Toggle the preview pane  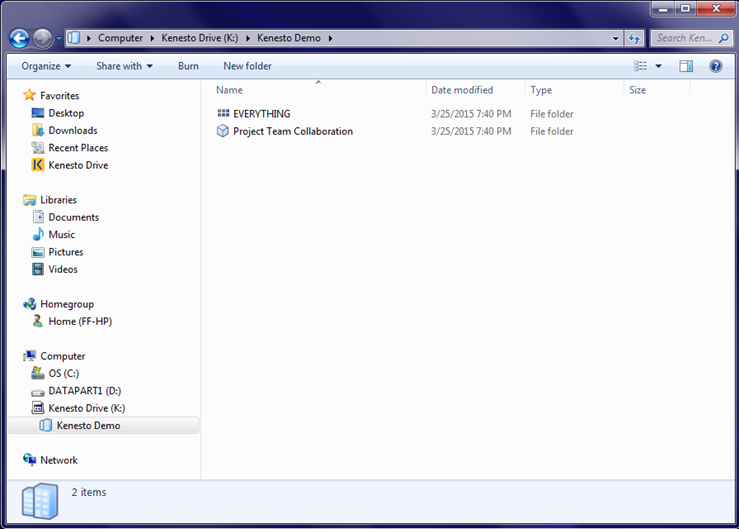tap(686, 66)
